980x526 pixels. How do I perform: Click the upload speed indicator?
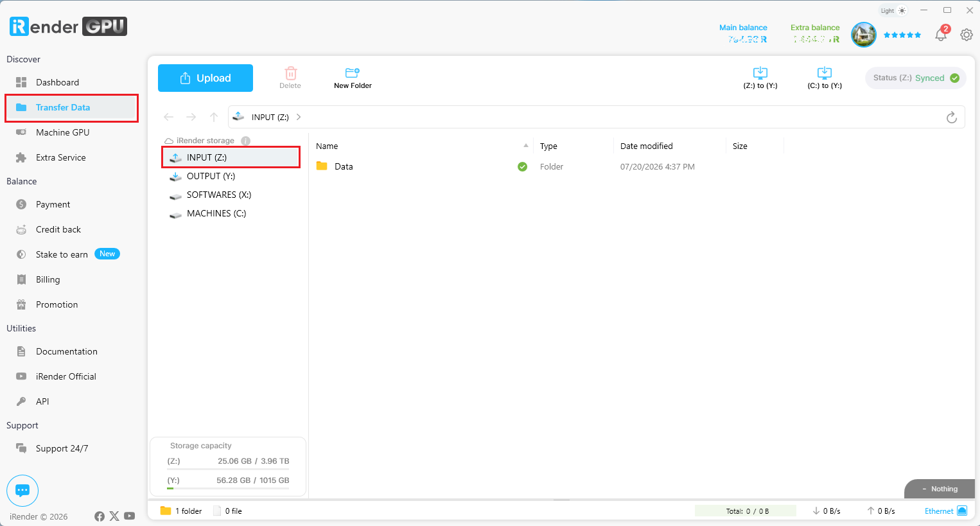click(881, 511)
